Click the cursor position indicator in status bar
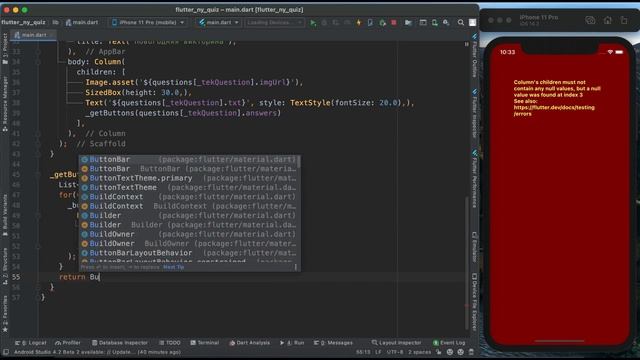Image resolution: width=640 pixels, height=360 pixels. click(x=363, y=352)
